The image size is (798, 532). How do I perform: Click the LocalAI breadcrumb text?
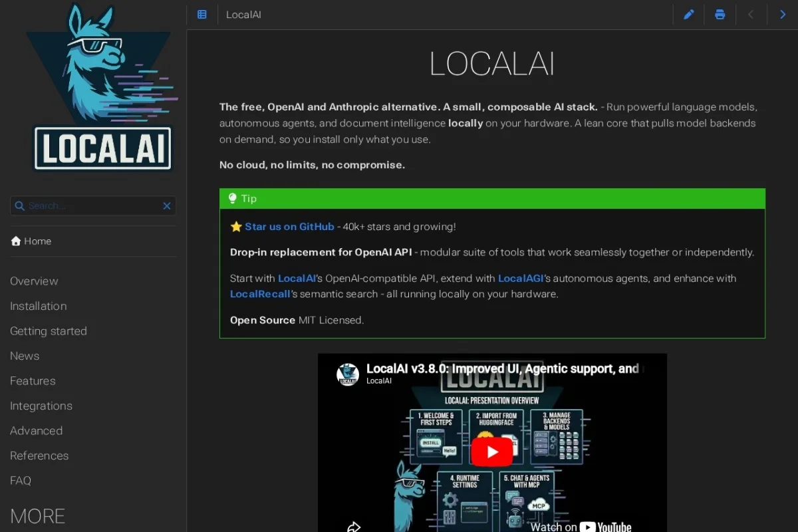[x=243, y=15]
